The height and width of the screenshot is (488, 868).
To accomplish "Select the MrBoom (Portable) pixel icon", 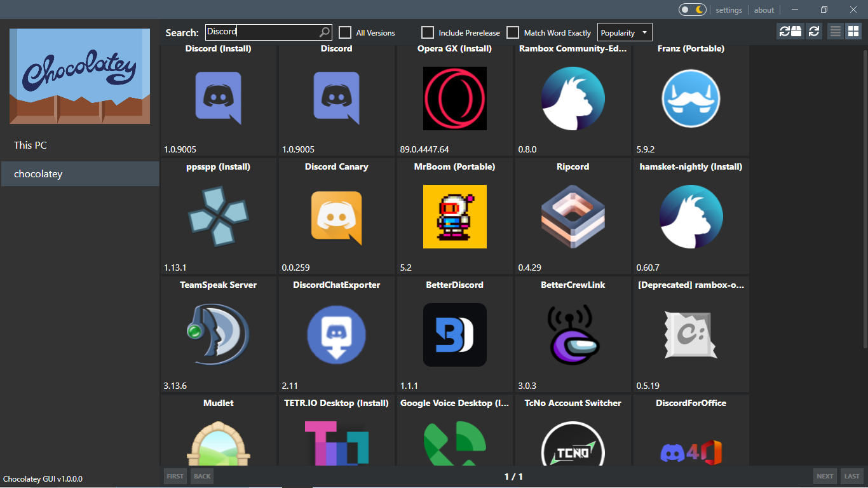I will coord(455,217).
